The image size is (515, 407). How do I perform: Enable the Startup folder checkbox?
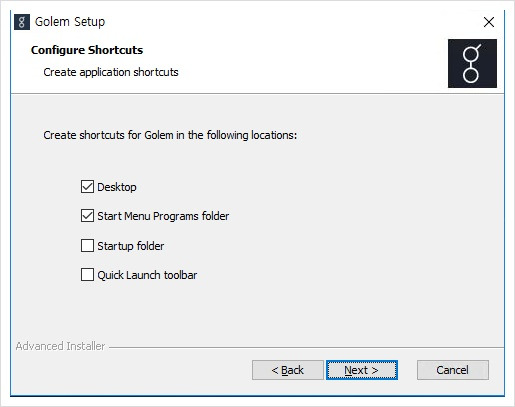(87, 246)
